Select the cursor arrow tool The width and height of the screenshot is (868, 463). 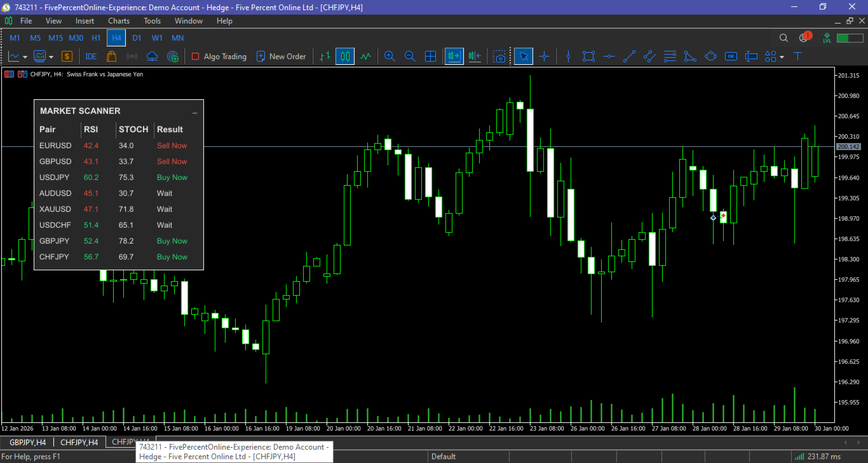click(x=524, y=57)
